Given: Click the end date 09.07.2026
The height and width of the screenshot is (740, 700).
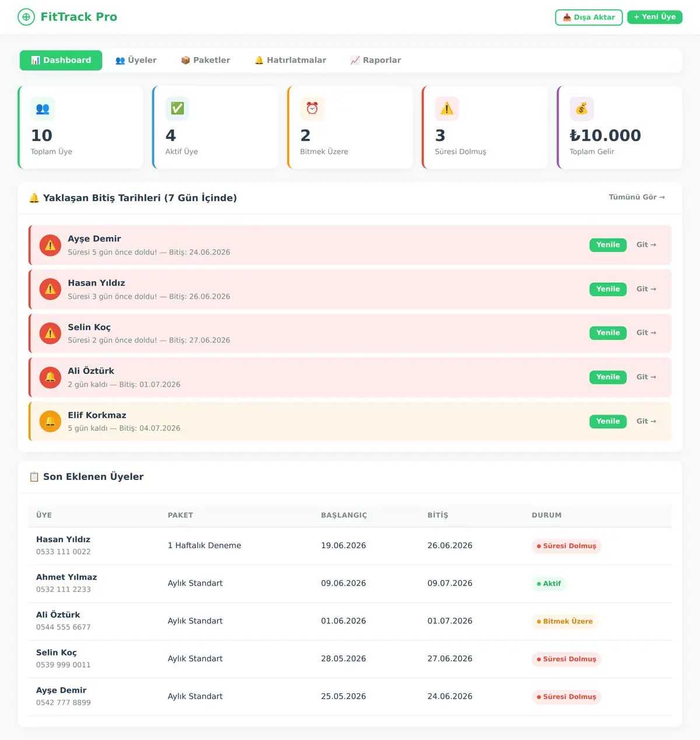Looking at the screenshot, I should coord(450,584).
